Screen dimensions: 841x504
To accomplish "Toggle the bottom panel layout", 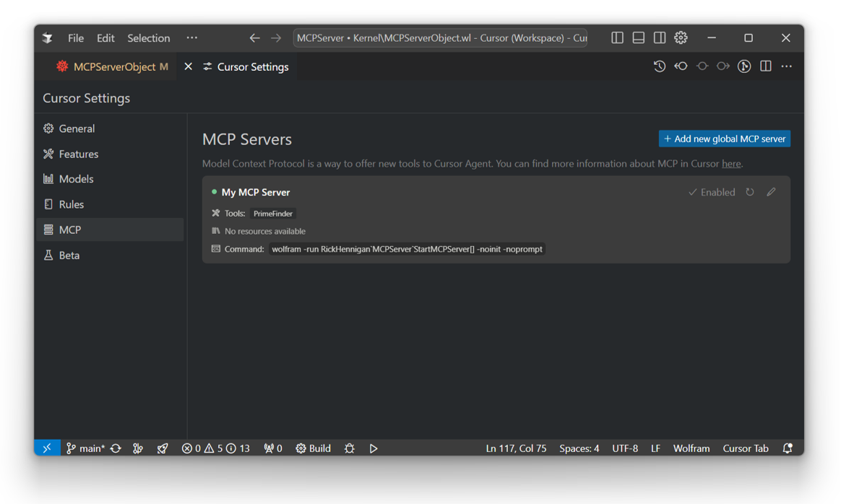I will click(x=638, y=38).
